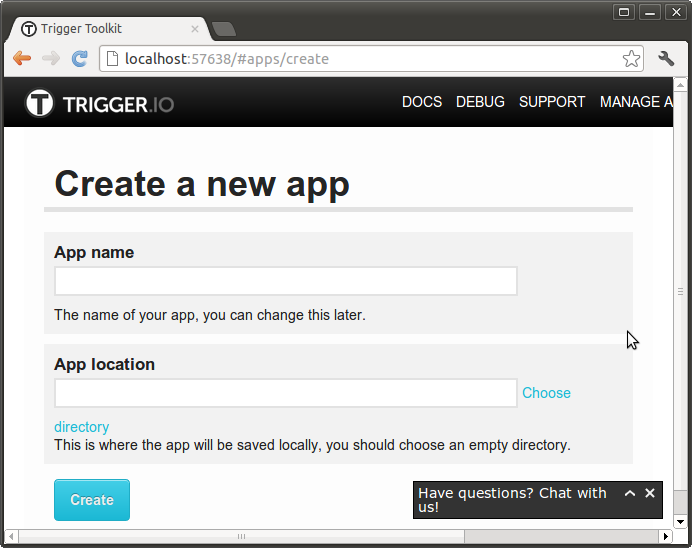Close the browser window
The width and height of the screenshot is (692, 548).
[676, 12]
